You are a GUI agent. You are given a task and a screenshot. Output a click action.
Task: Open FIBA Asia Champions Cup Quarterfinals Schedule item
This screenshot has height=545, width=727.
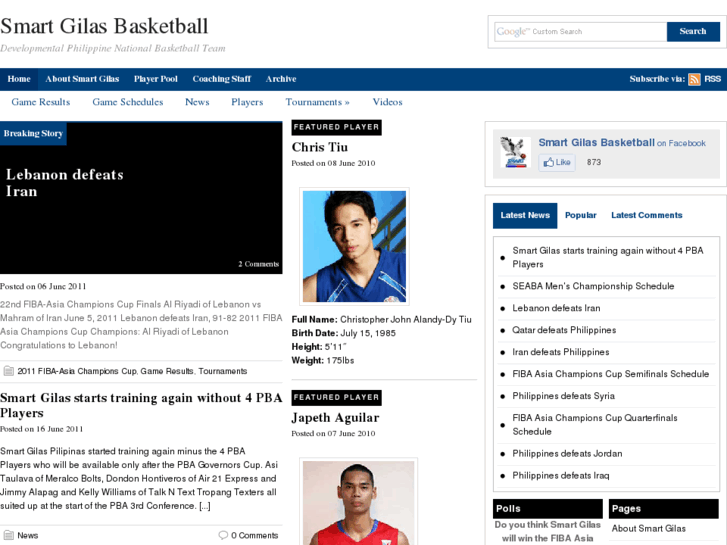tap(594, 425)
